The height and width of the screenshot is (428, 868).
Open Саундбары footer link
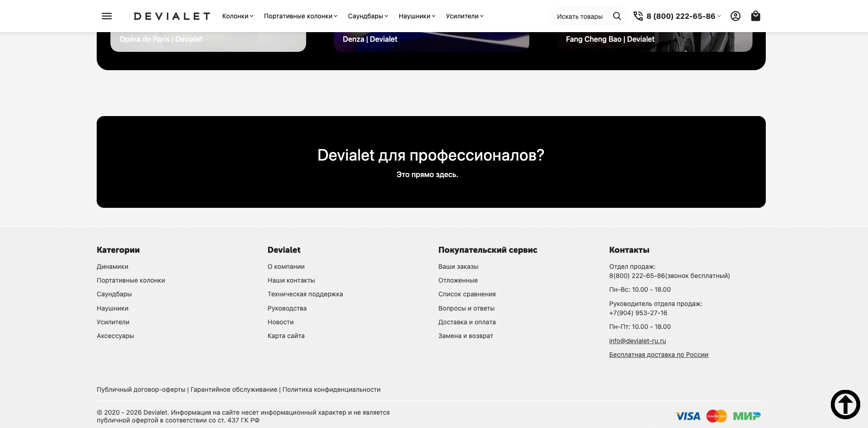(114, 294)
